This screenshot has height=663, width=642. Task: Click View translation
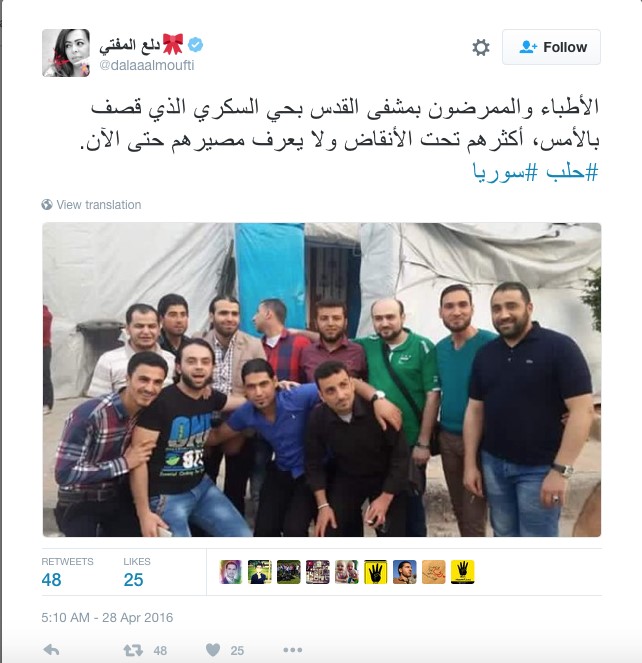point(99,205)
